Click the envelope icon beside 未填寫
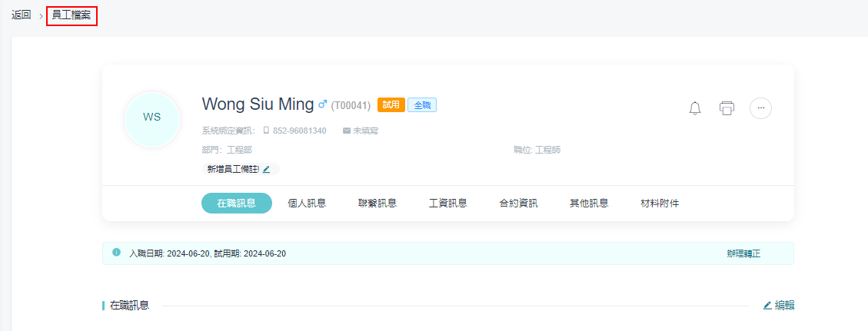The width and height of the screenshot is (868, 331). (347, 131)
